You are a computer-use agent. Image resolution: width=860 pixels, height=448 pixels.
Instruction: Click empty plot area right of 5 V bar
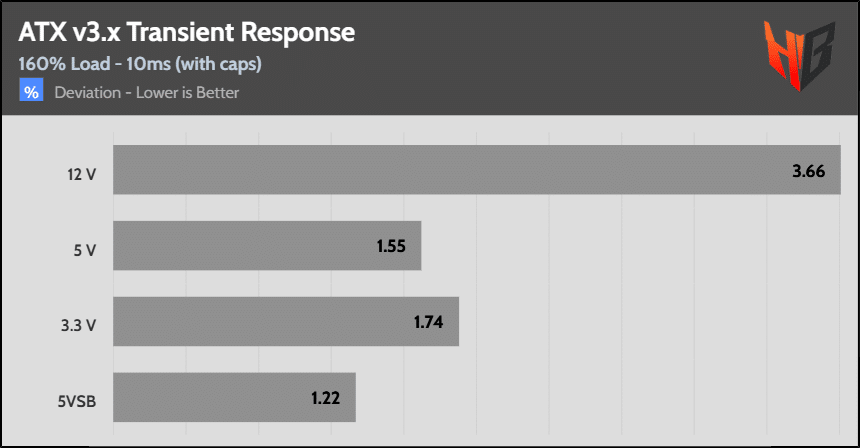coord(630,246)
